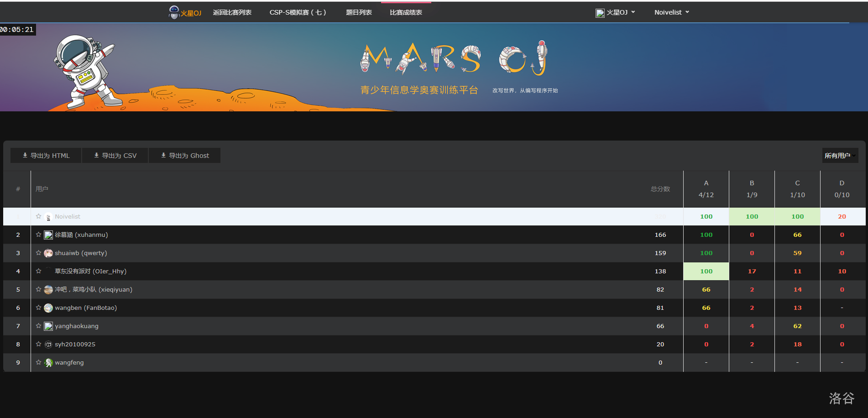This screenshot has width=868, height=418.
Task: Open the 所有用户 filter dropdown
Action: pyautogui.click(x=840, y=156)
